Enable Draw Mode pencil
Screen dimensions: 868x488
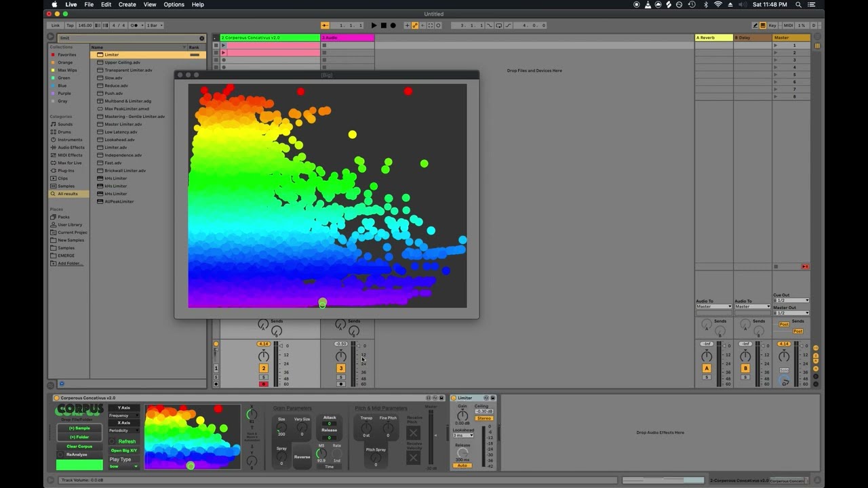[755, 25]
